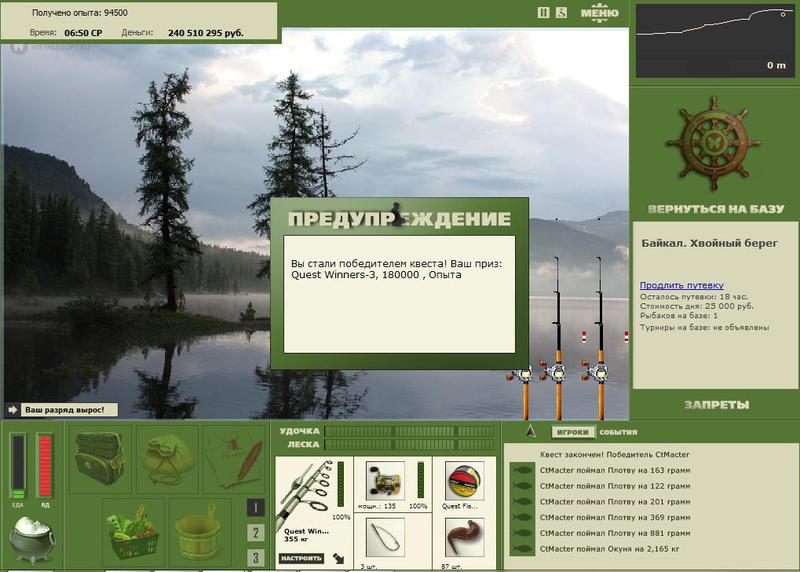This screenshot has width=800, height=572.
Task: Click the depth profile map
Action: point(714,41)
